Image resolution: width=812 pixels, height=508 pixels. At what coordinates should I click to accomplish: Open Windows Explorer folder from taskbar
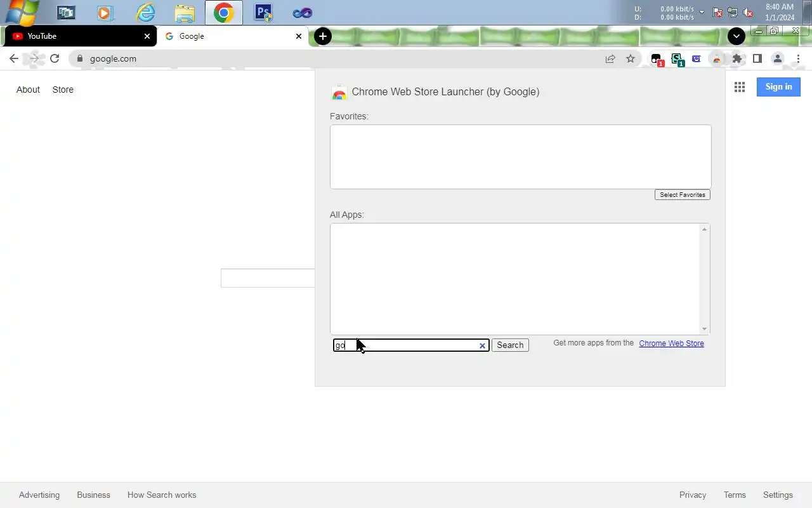(x=185, y=13)
